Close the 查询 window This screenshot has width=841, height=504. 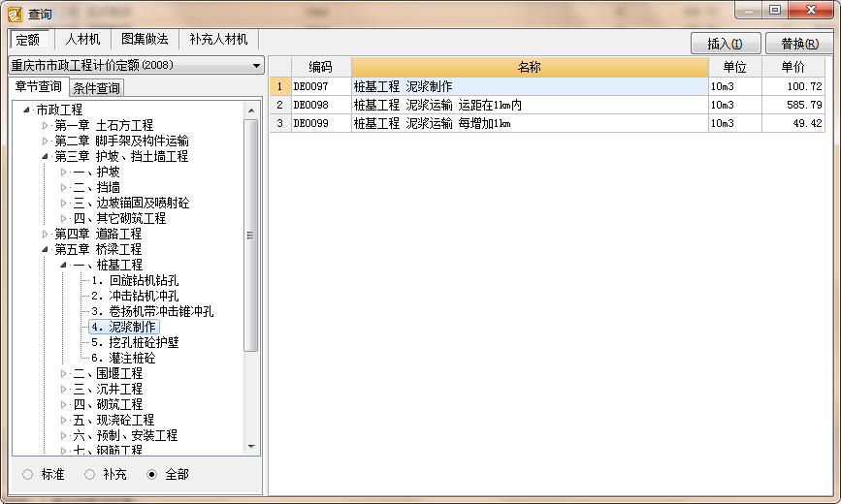tap(811, 10)
